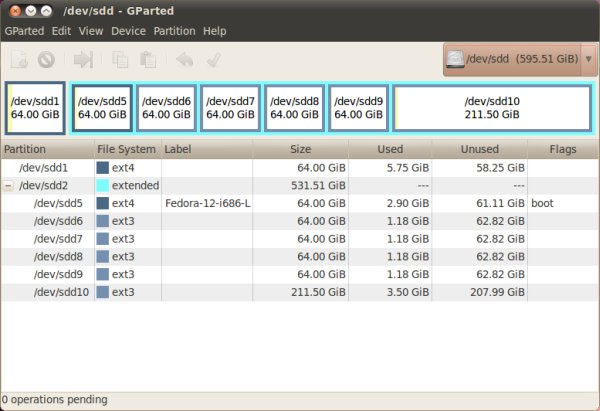Select the /dev/sdd1 row in partition list
The width and height of the screenshot is (600, 411).
click(300, 168)
